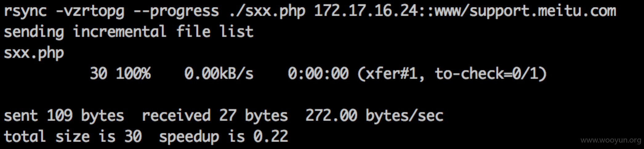Click the sxx.php filename output line

[x=34, y=54]
